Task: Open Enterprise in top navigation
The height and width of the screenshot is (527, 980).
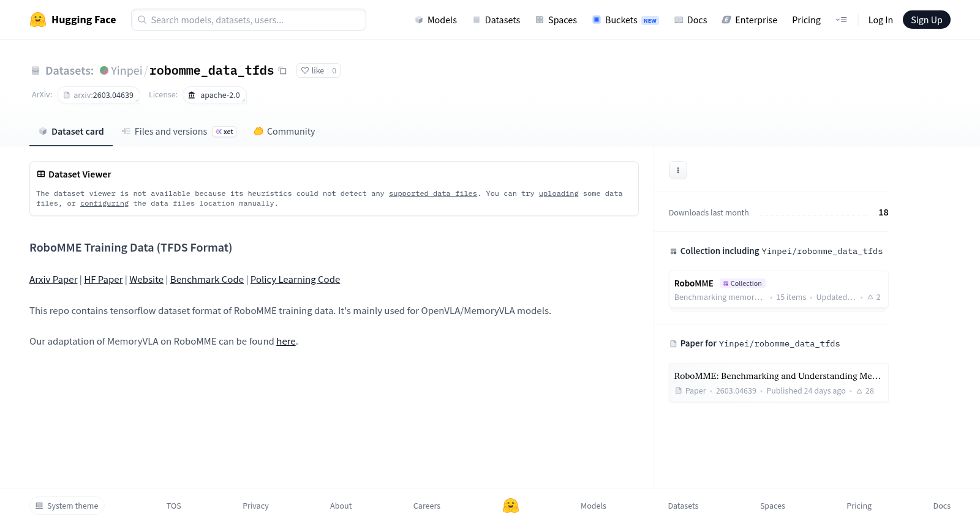Action: click(750, 20)
